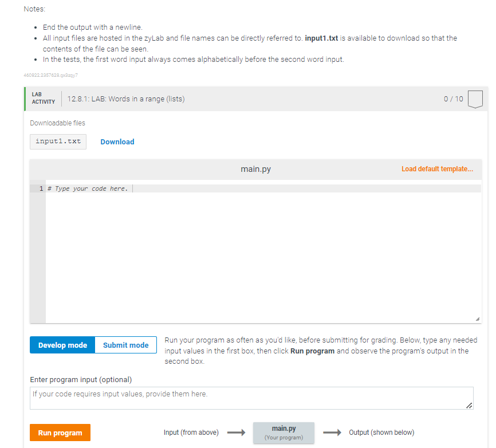Click Load default template...
The width and height of the screenshot is (496, 448).
[x=436, y=168]
